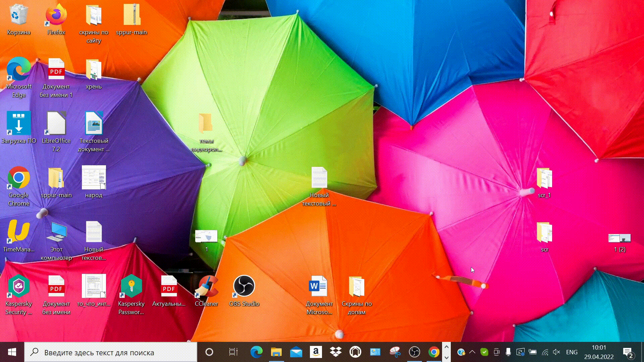
Task: Open the clock showing 10:01
Action: (599, 352)
